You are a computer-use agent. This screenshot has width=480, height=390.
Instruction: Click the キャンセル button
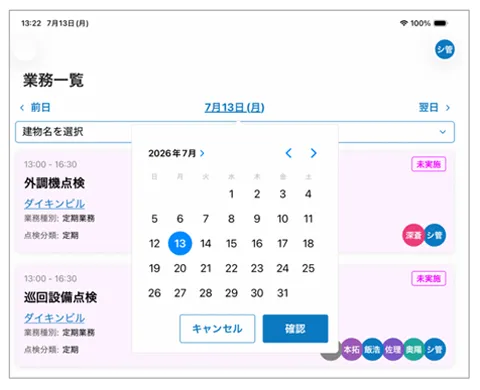217,329
